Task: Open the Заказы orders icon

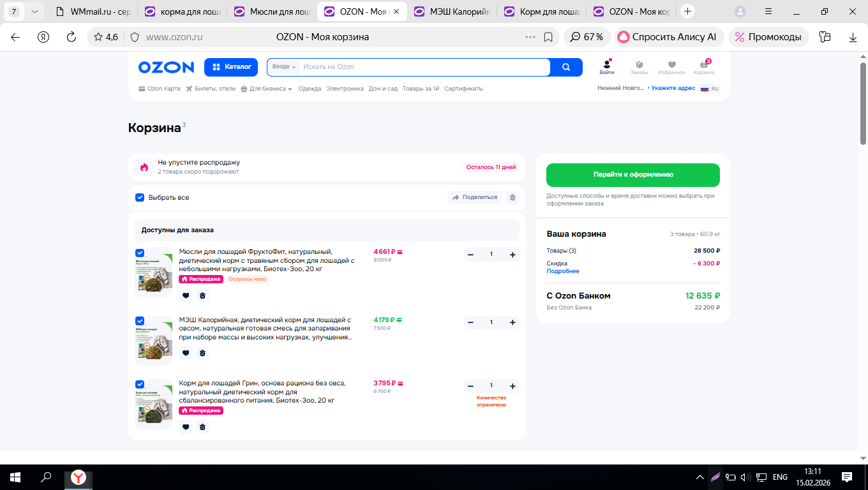Action: pyautogui.click(x=639, y=67)
